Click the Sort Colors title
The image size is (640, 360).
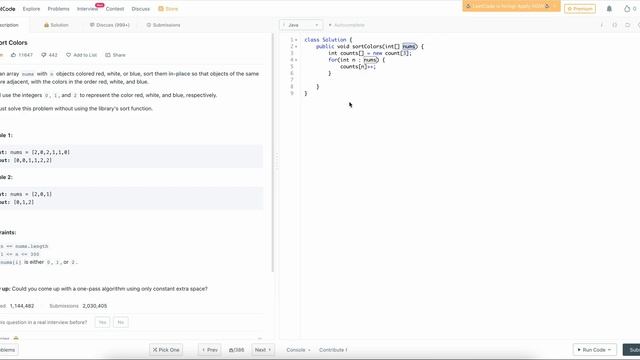pyautogui.click(x=13, y=42)
